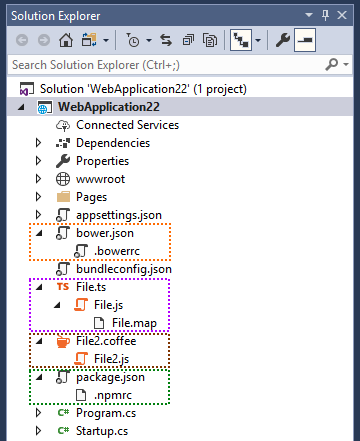Collapse the File.js node
The image size is (360, 441).
(x=57, y=305)
